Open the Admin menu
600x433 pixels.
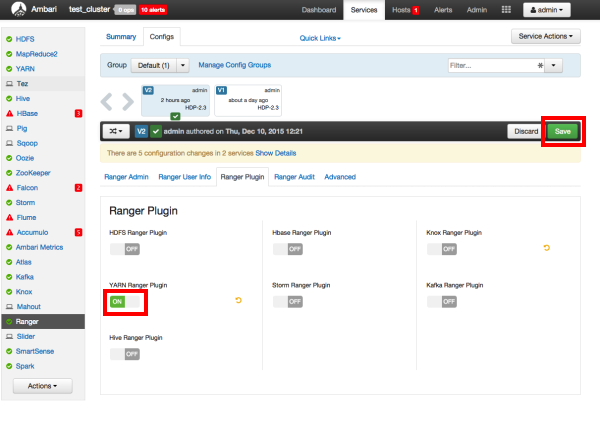[477, 10]
